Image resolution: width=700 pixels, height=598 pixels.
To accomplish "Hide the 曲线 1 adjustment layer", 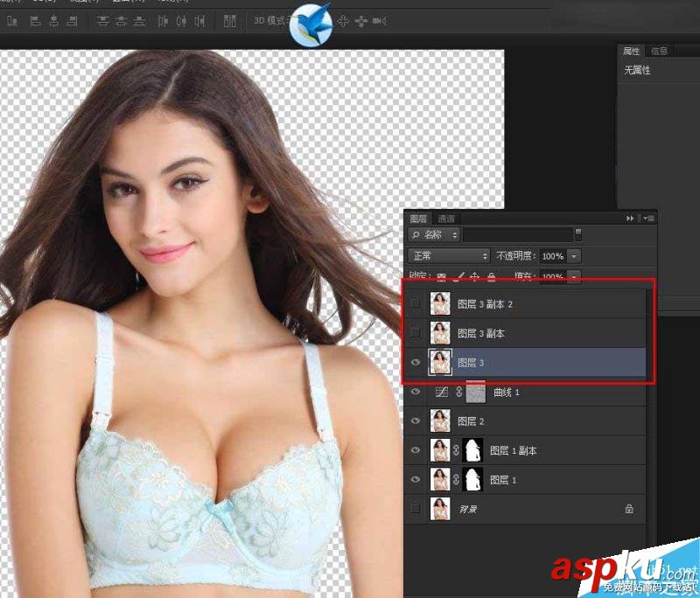I will click(415, 392).
